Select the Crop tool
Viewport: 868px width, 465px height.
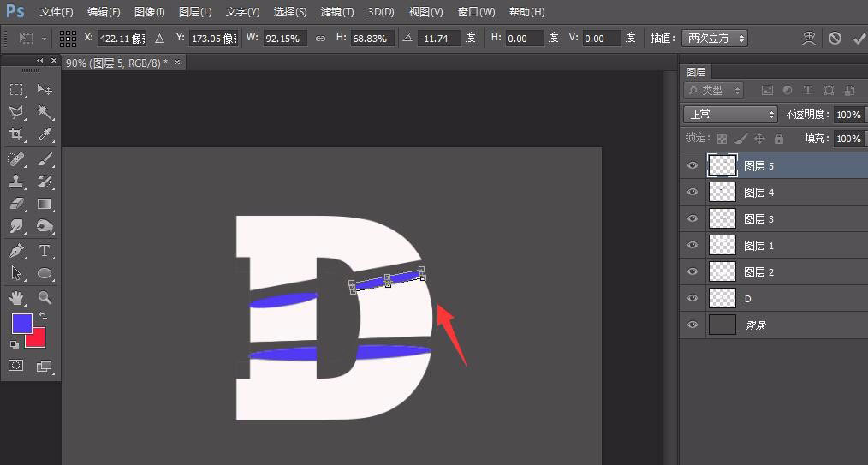[16, 134]
